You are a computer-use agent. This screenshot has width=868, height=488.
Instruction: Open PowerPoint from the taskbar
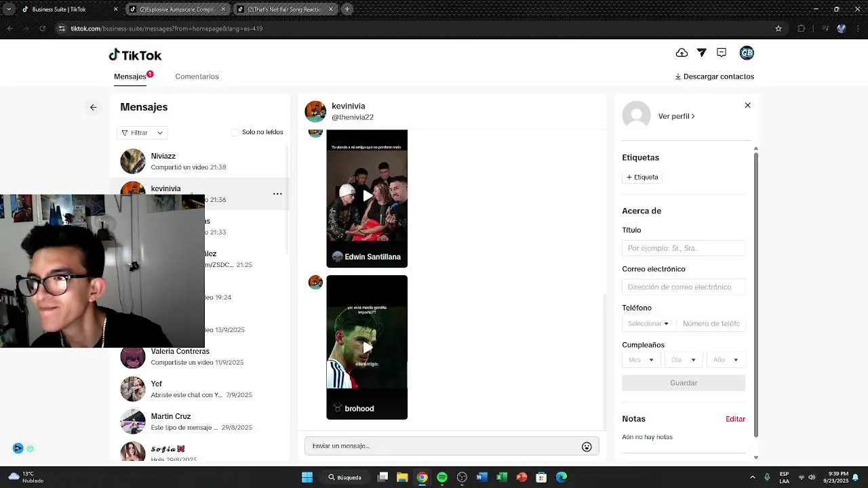pos(521,477)
